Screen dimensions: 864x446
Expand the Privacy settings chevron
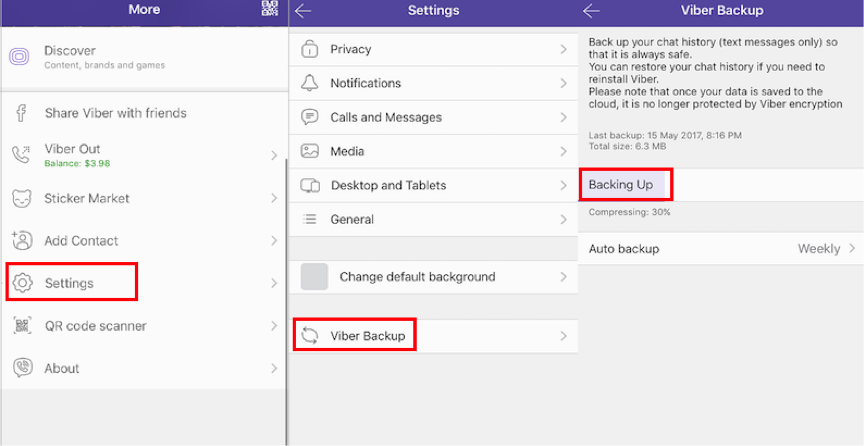point(564,49)
